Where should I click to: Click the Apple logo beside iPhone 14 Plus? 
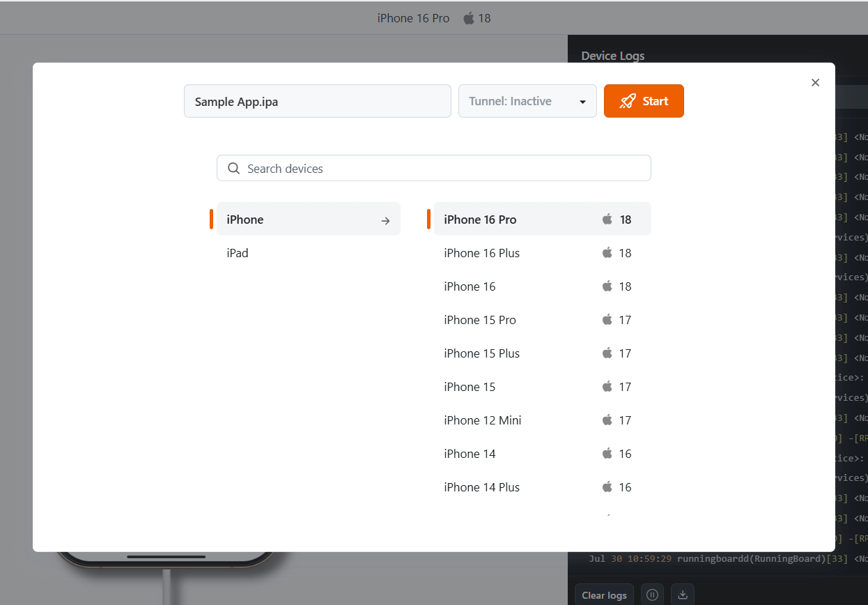coord(607,487)
